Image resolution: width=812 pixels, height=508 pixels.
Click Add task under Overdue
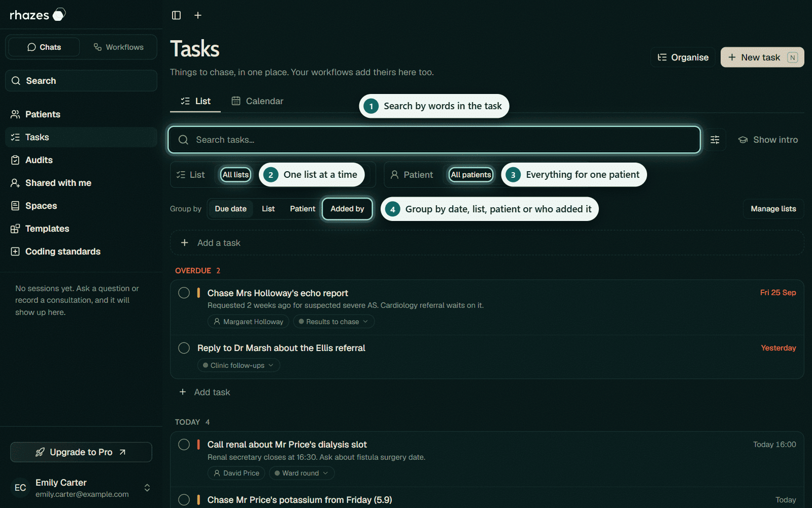click(x=205, y=392)
